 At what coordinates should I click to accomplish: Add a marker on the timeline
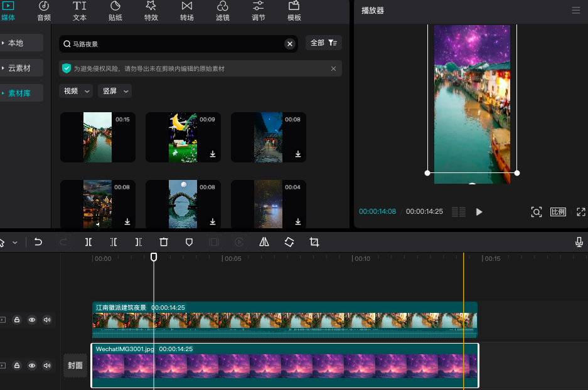(189, 242)
